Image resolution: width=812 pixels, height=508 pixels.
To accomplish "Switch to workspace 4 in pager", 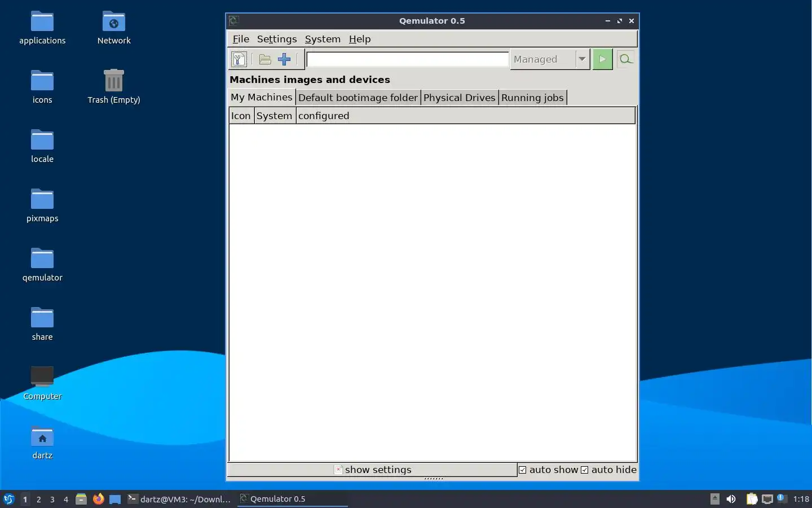I will pyautogui.click(x=65, y=499).
